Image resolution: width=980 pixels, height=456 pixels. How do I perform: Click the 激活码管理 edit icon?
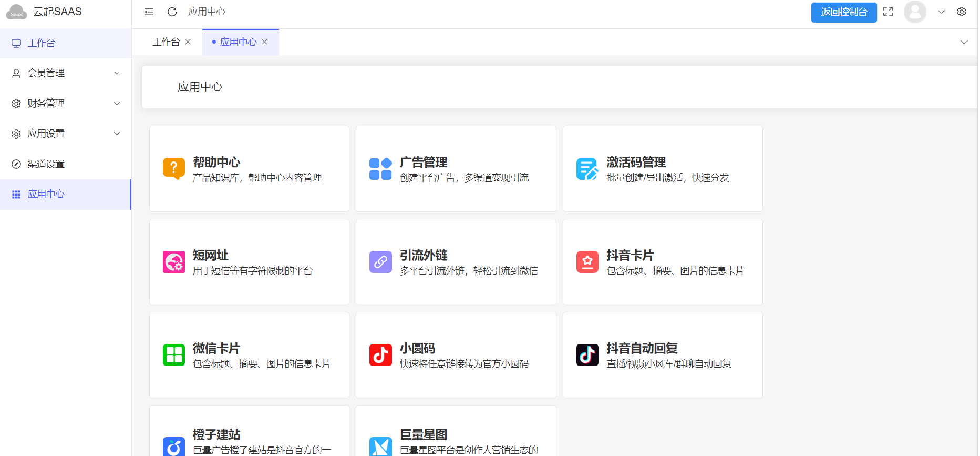click(587, 169)
